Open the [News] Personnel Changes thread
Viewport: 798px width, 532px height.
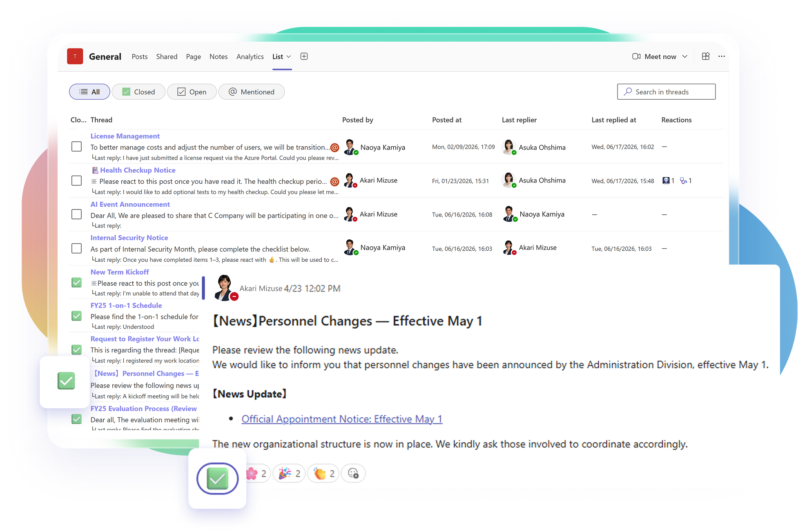[x=146, y=374]
